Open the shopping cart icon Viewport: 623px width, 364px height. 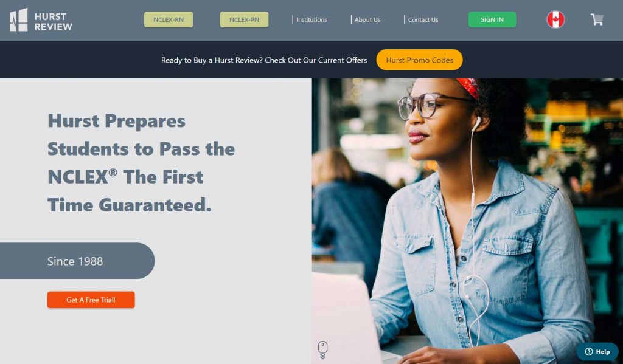tap(597, 19)
